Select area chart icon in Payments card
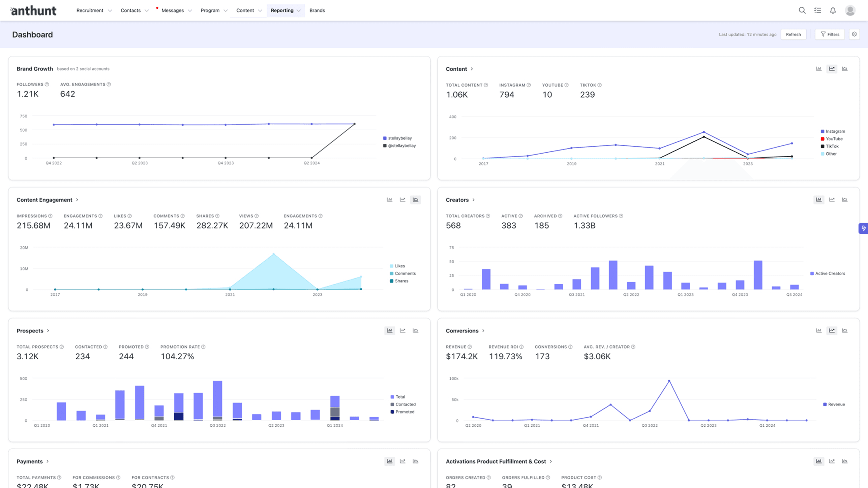This screenshot has width=868, height=488. [x=415, y=461]
